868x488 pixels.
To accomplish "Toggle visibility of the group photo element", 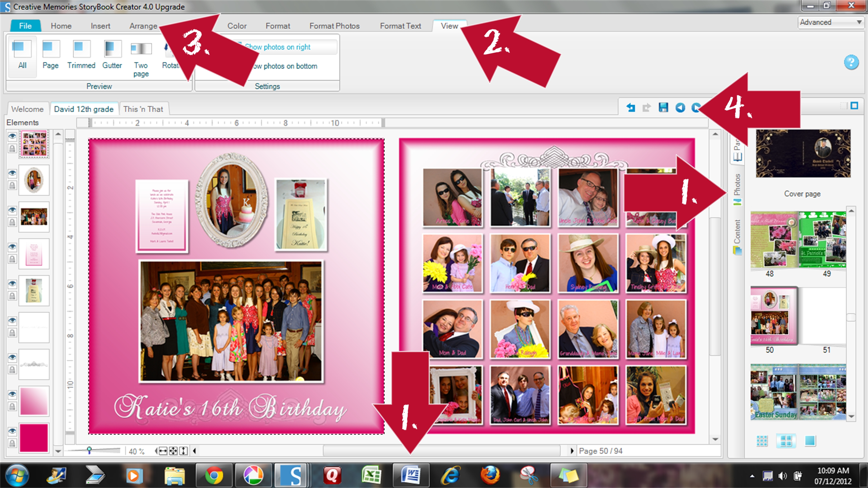I will pos(12,210).
